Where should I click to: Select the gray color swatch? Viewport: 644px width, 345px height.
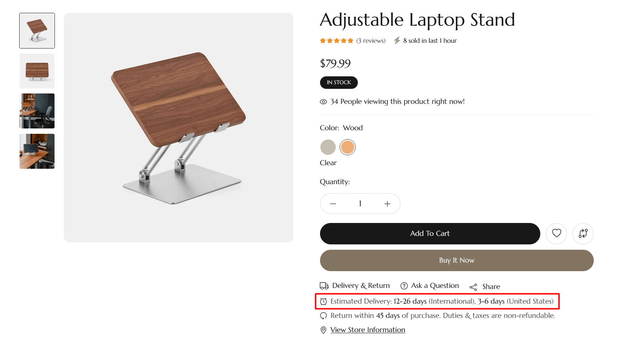click(328, 147)
